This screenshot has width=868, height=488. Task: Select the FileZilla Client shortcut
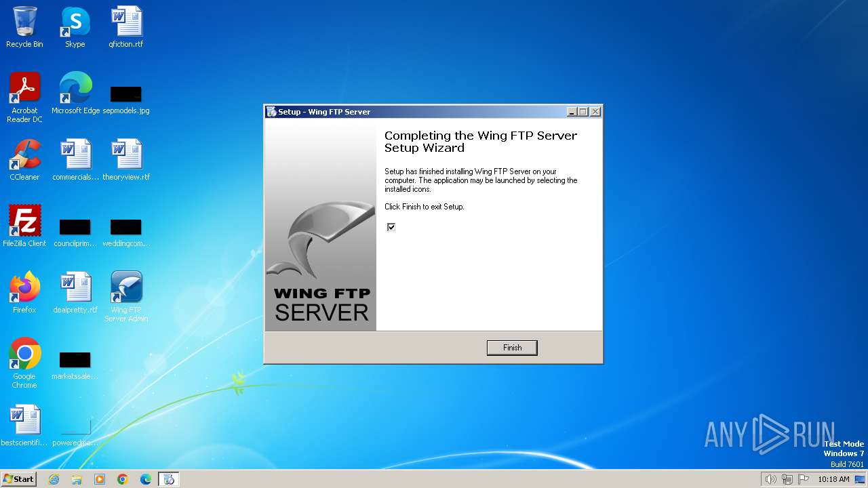pyautogui.click(x=24, y=226)
